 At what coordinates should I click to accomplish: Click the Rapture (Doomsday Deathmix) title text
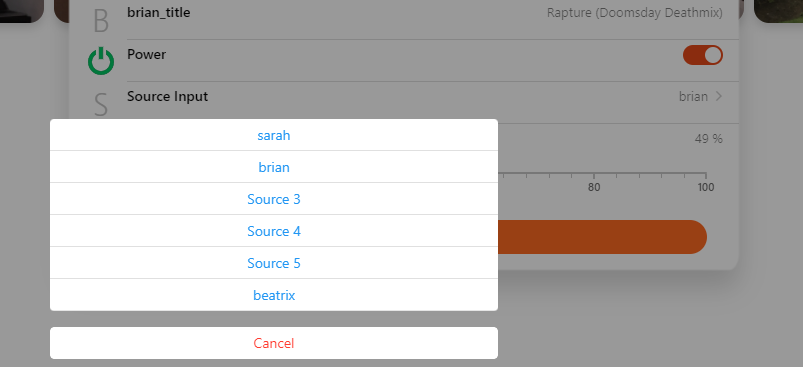(635, 13)
